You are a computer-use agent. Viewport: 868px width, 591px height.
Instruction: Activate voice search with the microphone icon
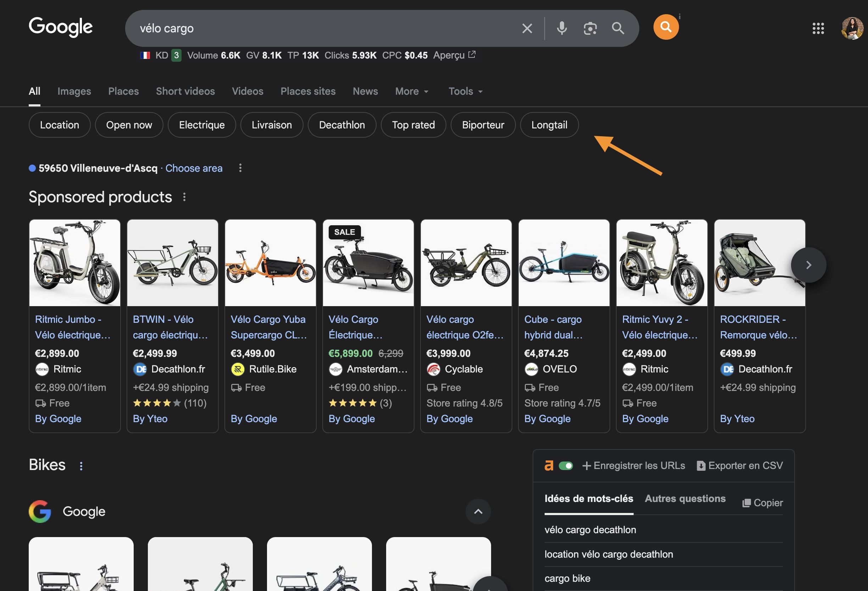562,28
